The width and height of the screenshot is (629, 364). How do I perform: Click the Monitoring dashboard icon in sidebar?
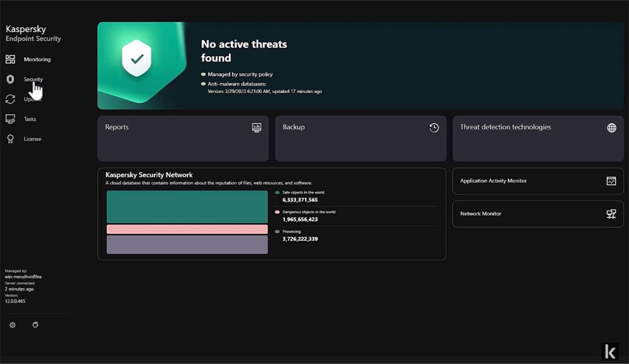tap(10, 59)
